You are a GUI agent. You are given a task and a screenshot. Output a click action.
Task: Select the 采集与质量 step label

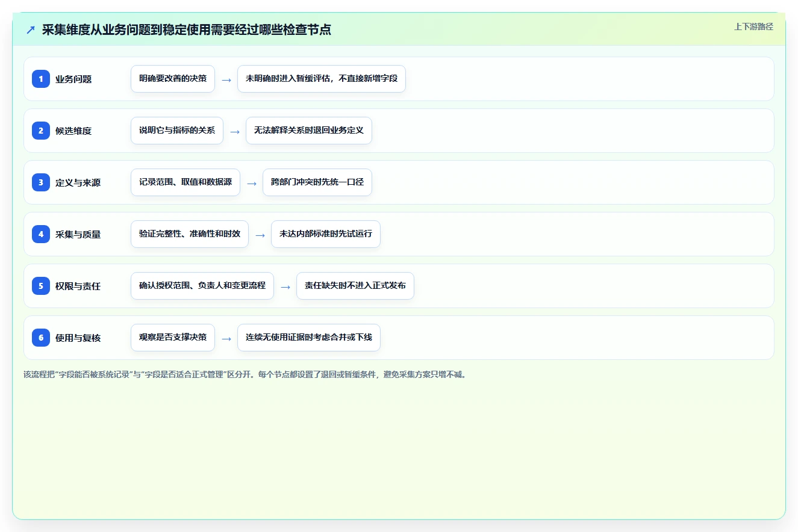pos(78,234)
